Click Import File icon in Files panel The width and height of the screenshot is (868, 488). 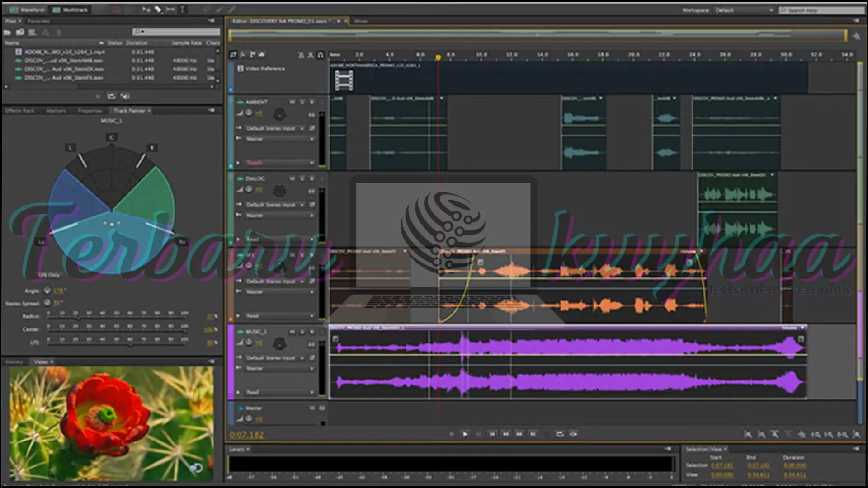(20, 32)
